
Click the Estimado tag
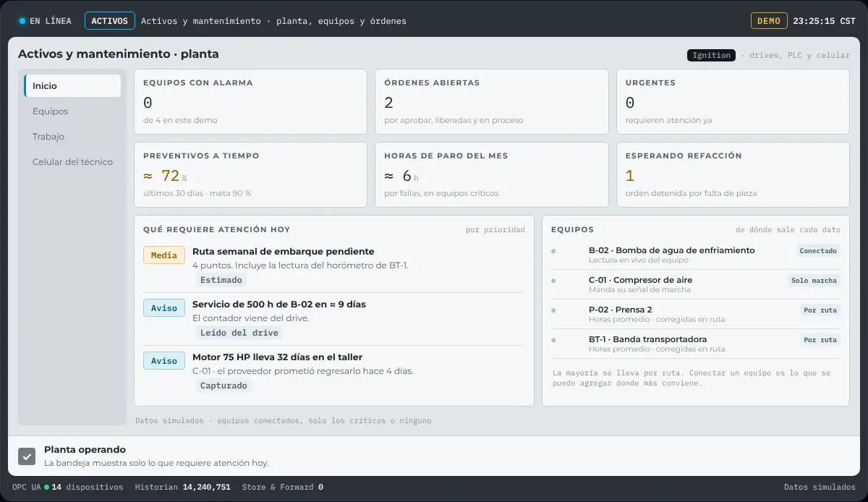221,280
